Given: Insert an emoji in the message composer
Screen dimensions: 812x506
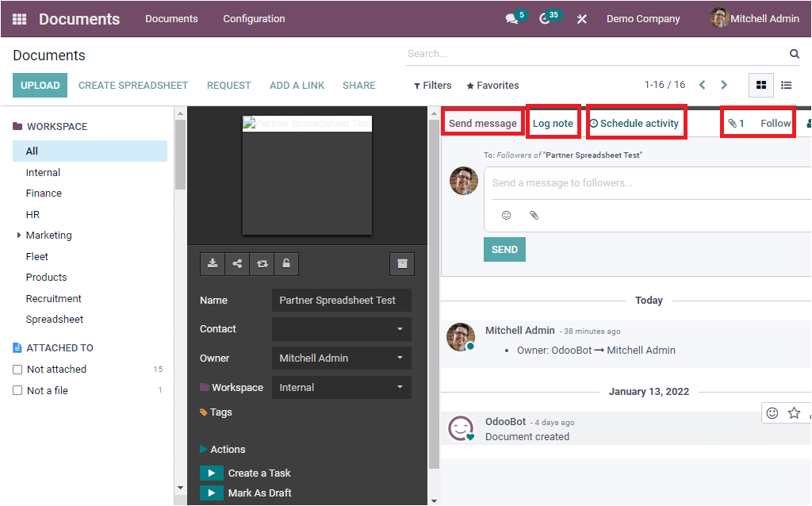Looking at the screenshot, I should (507, 215).
